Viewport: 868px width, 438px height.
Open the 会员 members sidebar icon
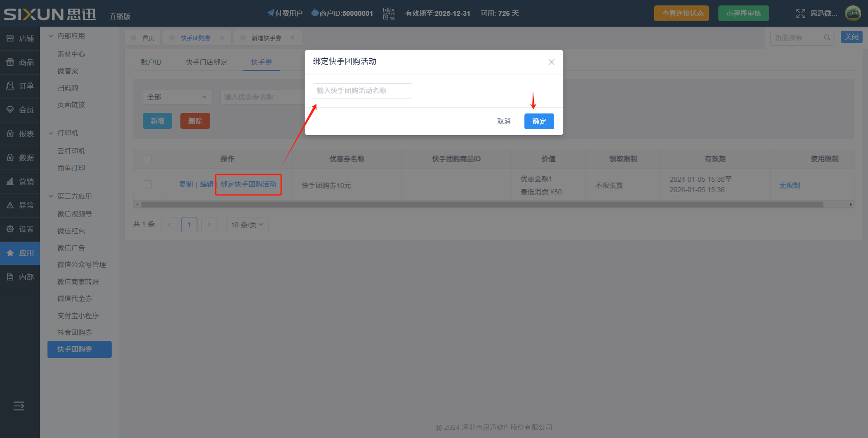pyautogui.click(x=10, y=110)
